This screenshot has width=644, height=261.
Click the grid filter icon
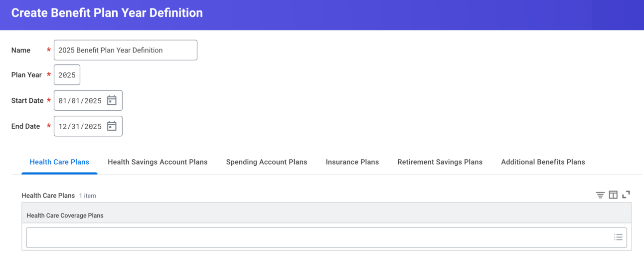(600, 195)
